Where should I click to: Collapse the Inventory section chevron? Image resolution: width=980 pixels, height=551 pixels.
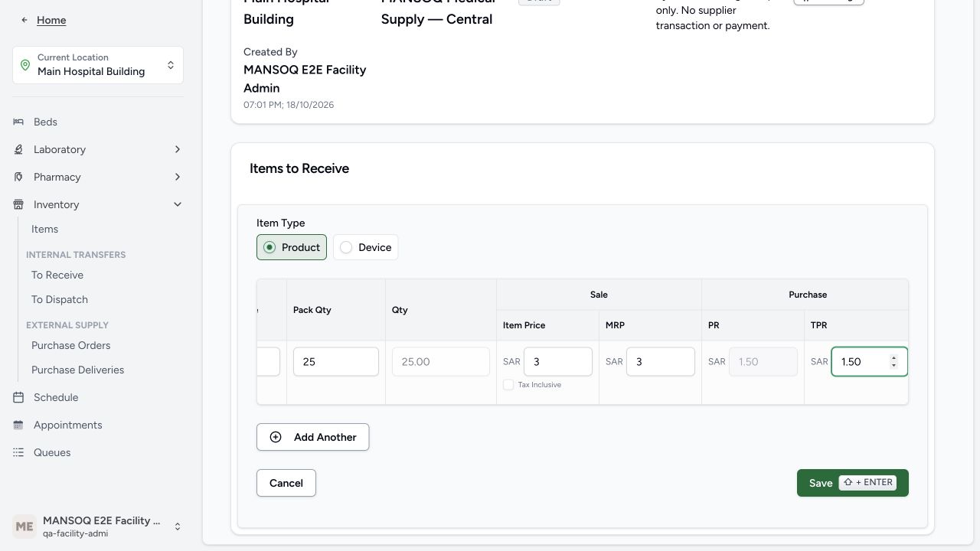point(178,204)
